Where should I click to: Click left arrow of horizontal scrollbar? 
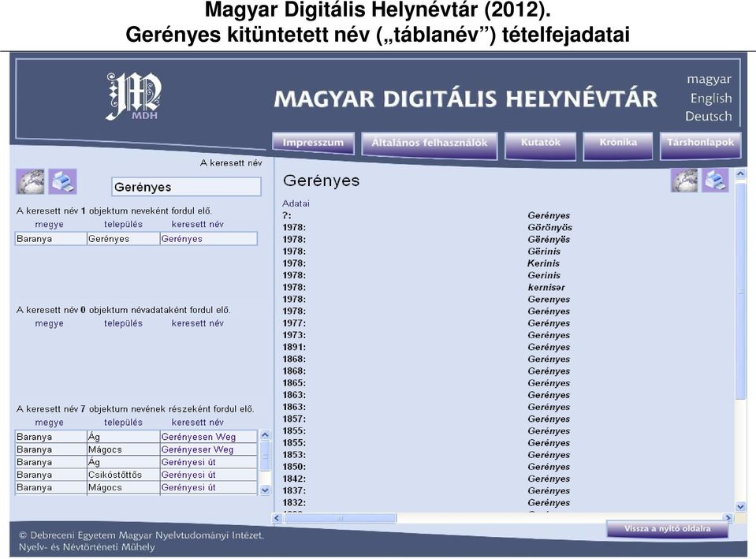tap(277, 518)
